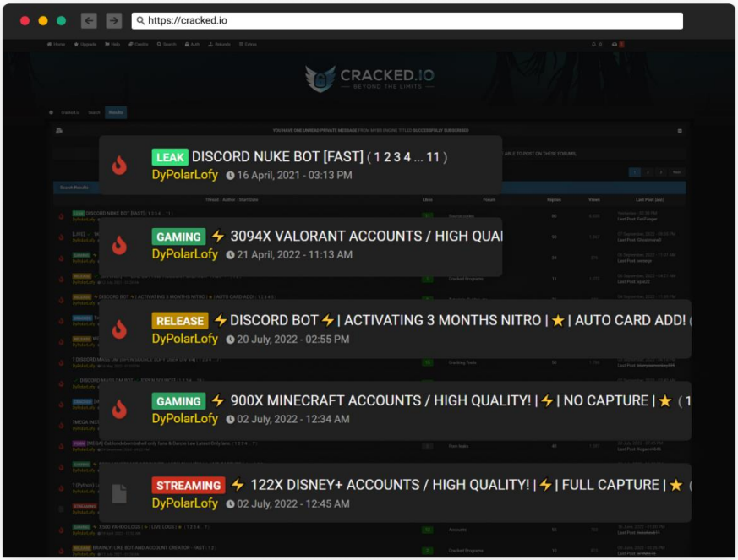Click the green LEAK prefix tag
This screenshot has height=560, width=738.
click(170, 157)
